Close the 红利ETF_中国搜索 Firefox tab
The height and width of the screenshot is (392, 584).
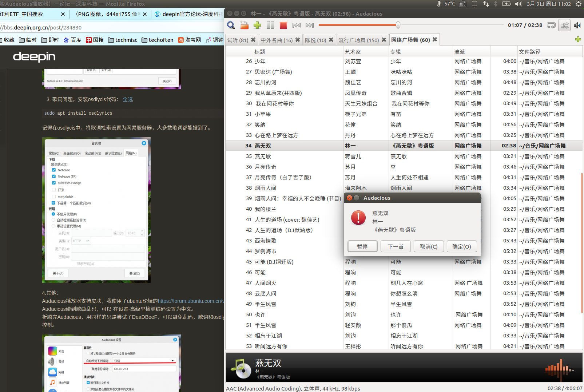click(63, 14)
